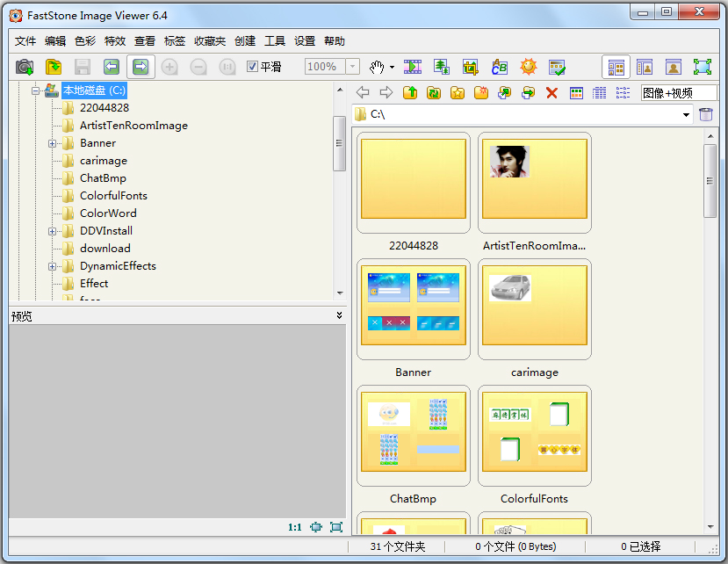The width and height of the screenshot is (728, 564).
Task: Open the 特效 menu
Action: (115, 41)
